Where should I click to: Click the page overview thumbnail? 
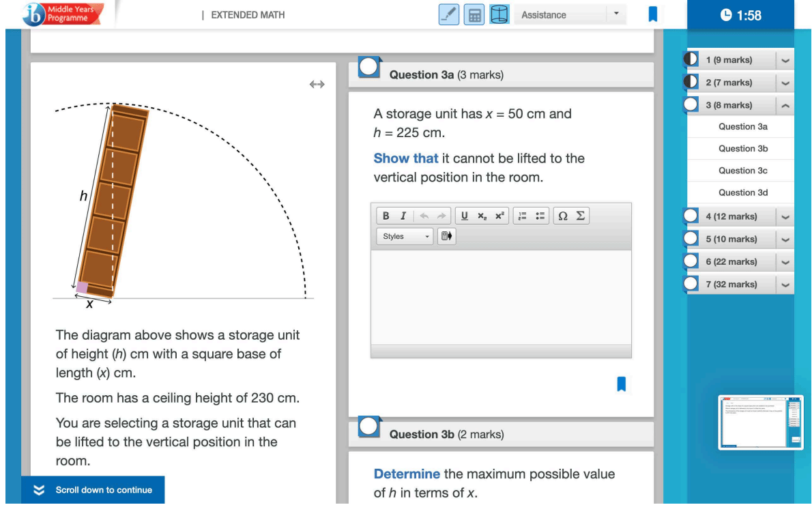(x=760, y=422)
